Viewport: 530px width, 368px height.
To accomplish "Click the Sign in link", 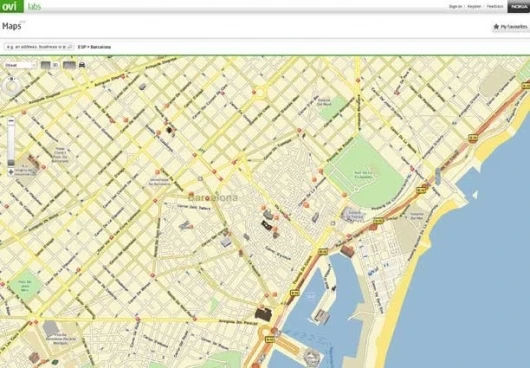I will coord(455,6).
